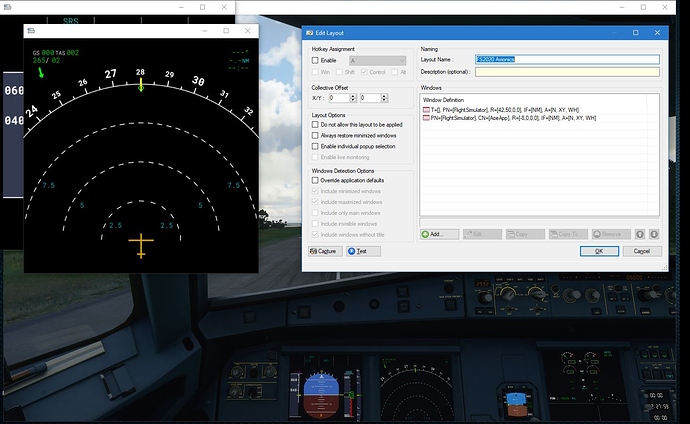Screen dimensions: 690x424
Task: Enable the hotkey assignment checkbox
Action: [x=315, y=60]
